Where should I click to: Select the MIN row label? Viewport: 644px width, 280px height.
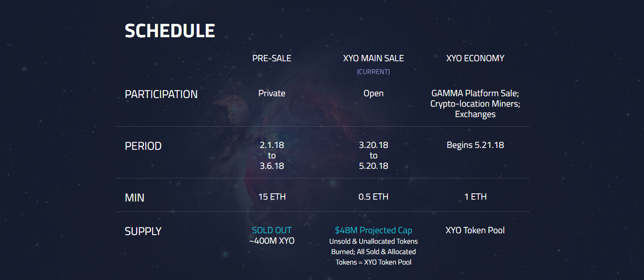pos(134,198)
